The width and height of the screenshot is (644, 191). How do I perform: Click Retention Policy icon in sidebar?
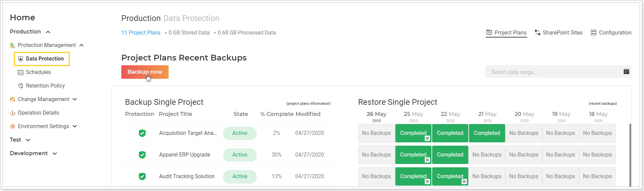point(21,86)
